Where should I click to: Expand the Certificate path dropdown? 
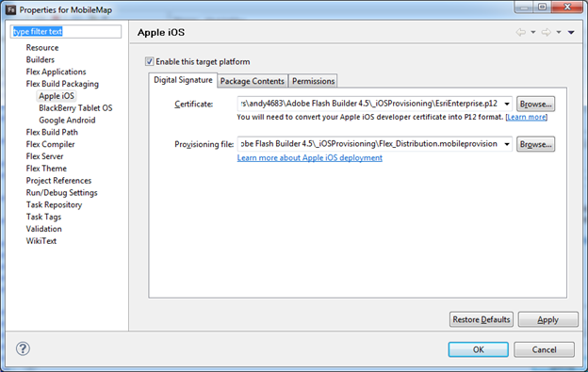(507, 104)
